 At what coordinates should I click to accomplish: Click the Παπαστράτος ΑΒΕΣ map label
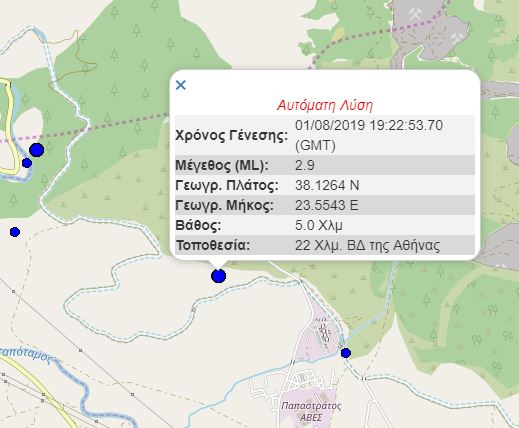[311, 412]
